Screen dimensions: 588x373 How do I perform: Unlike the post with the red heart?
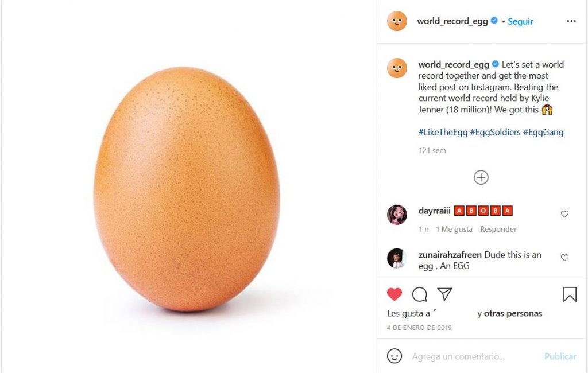(394, 294)
